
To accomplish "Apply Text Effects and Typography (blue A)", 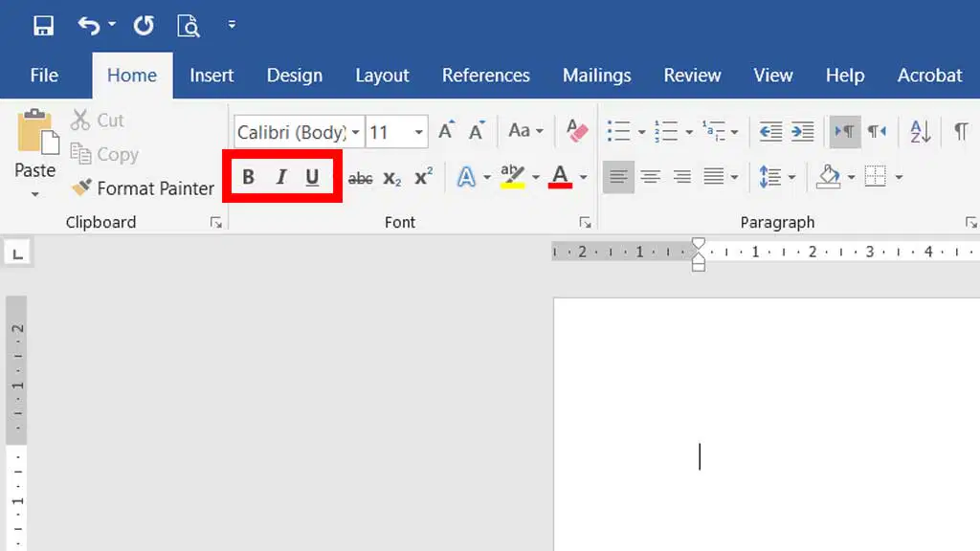I will coord(466,177).
